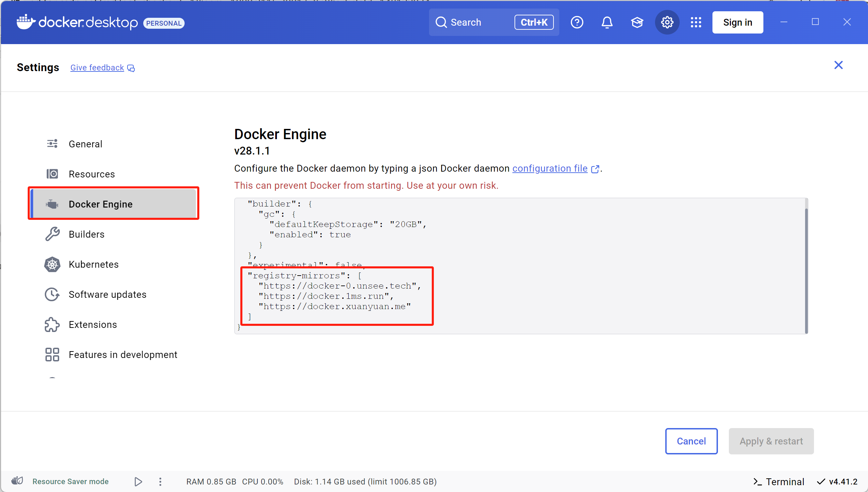Open the notifications bell
The height and width of the screenshot is (492, 868).
(x=607, y=23)
